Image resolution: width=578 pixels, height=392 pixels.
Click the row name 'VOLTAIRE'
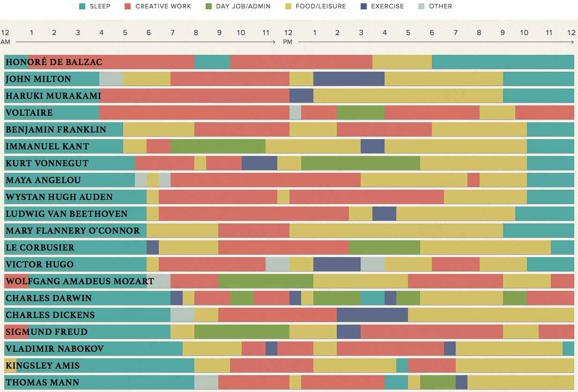point(29,112)
